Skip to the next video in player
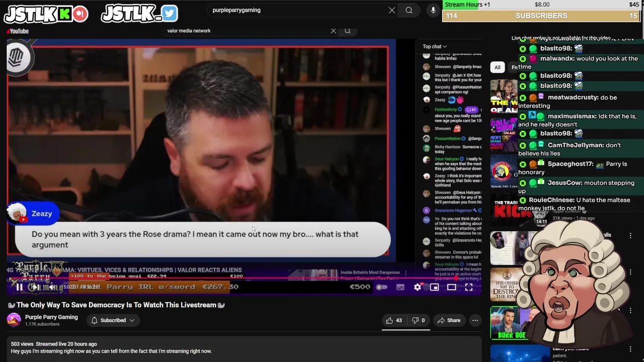This screenshot has width=644, height=362. pos(35,287)
